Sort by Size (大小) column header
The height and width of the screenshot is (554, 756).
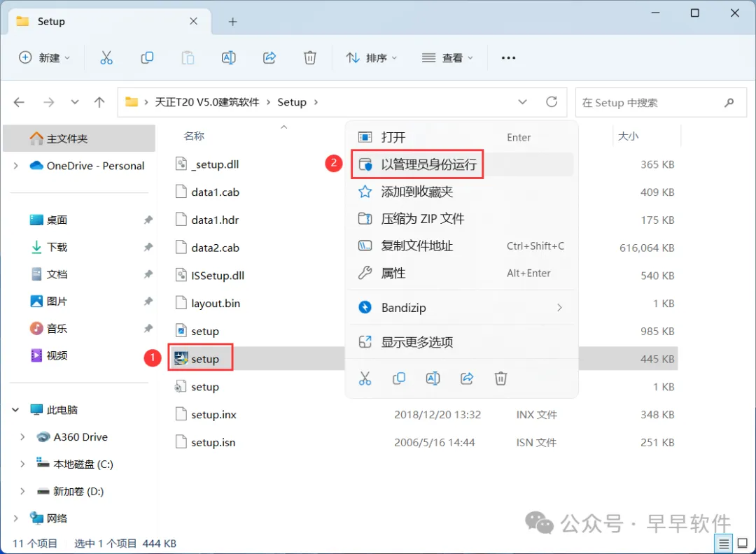point(628,136)
